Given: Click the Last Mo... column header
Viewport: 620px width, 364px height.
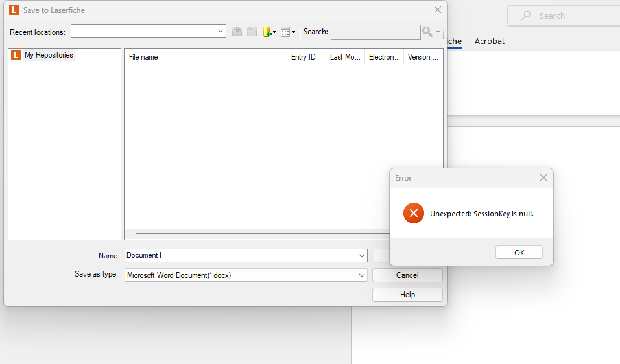Looking at the screenshot, I should coord(345,57).
